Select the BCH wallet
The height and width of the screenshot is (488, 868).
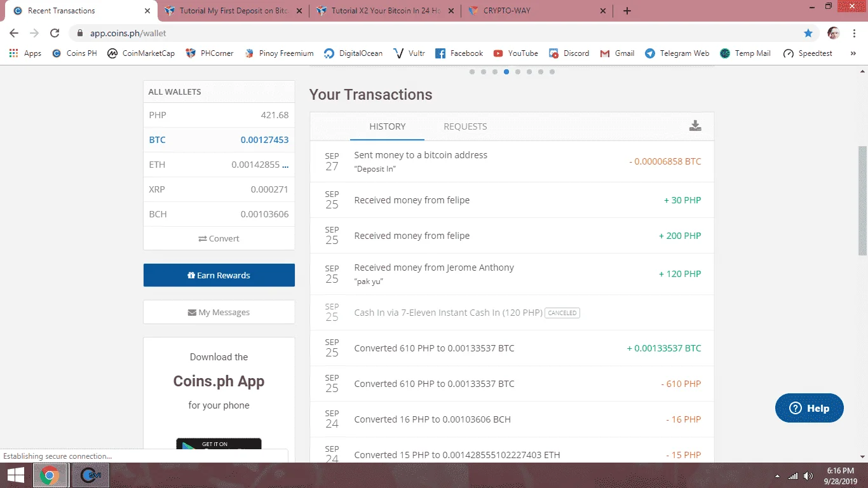[x=219, y=214]
